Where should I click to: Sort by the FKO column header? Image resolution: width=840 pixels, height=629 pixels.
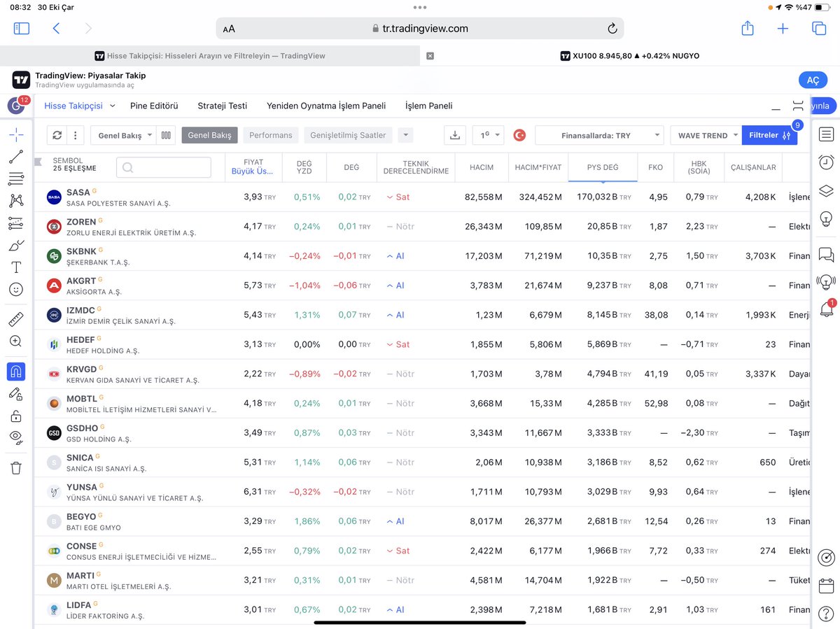coord(655,167)
